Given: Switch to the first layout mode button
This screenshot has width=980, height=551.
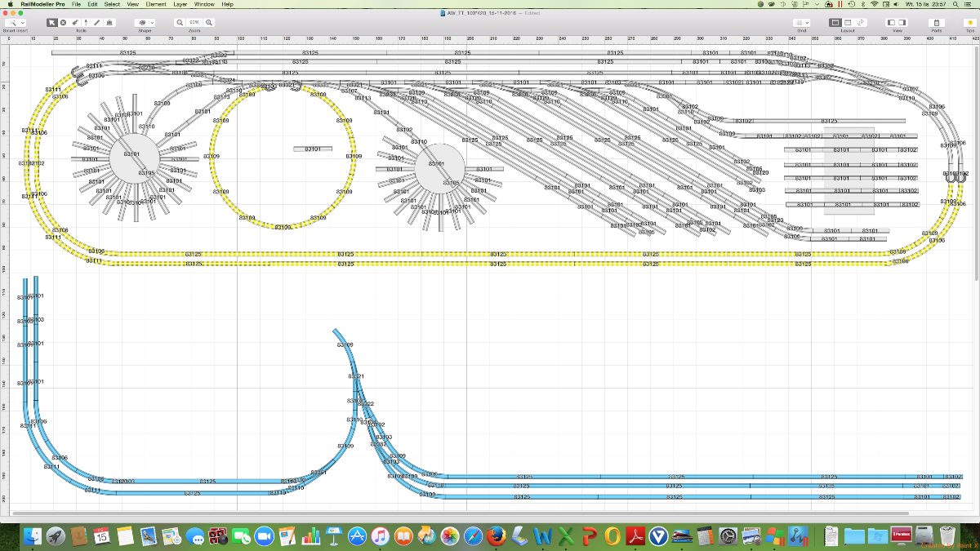Looking at the screenshot, I should point(835,23).
